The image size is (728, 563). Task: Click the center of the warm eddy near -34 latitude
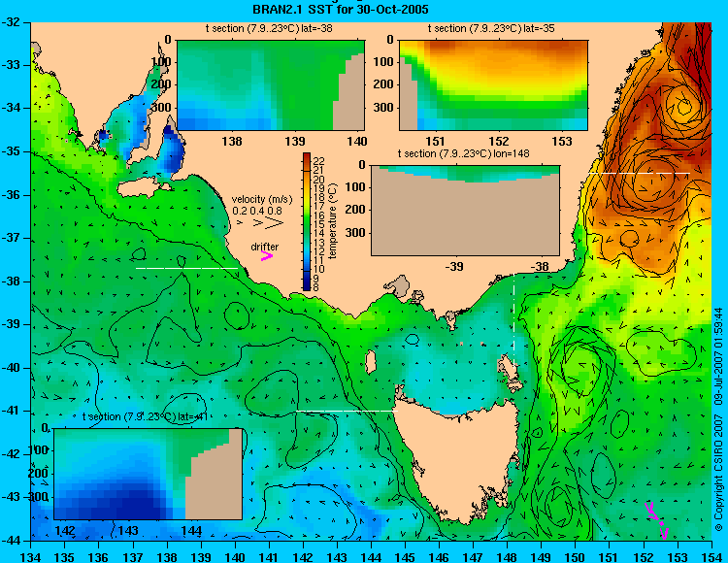point(683,107)
